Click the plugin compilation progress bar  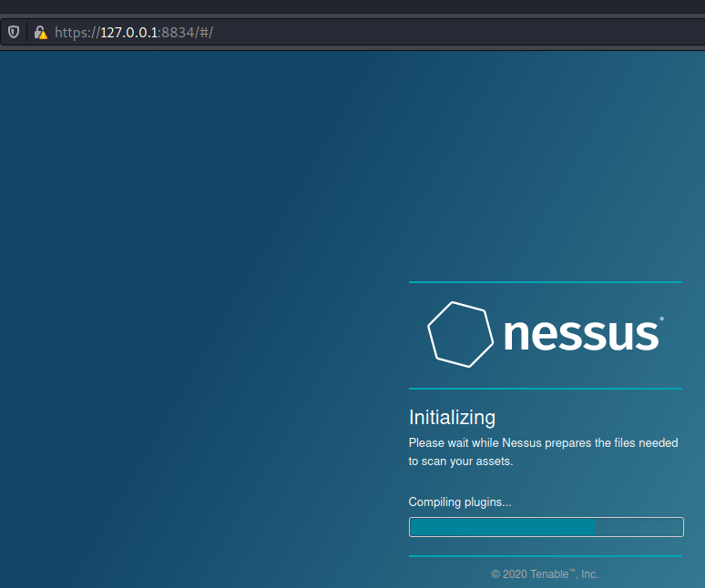(x=547, y=527)
